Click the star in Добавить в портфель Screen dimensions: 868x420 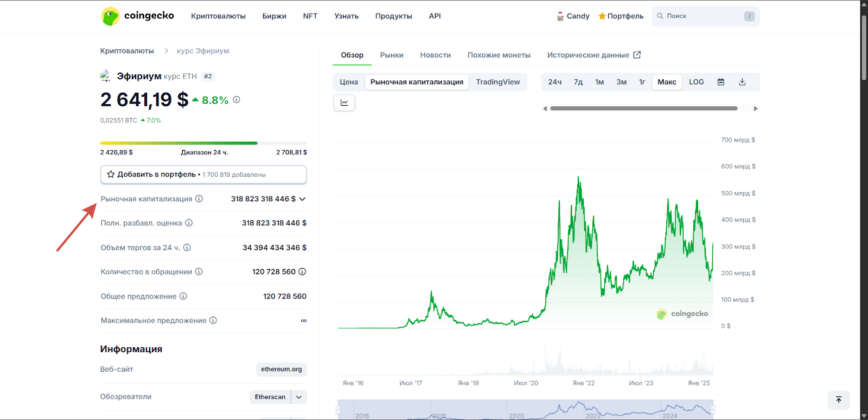click(111, 174)
